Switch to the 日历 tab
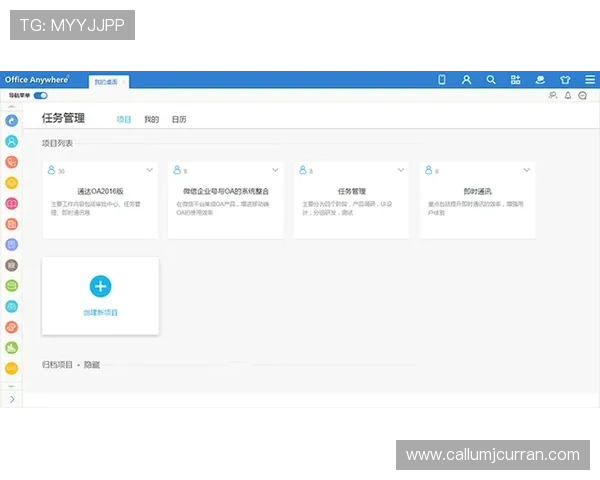Image resolution: width=600 pixels, height=480 pixels. pos(179,119)
